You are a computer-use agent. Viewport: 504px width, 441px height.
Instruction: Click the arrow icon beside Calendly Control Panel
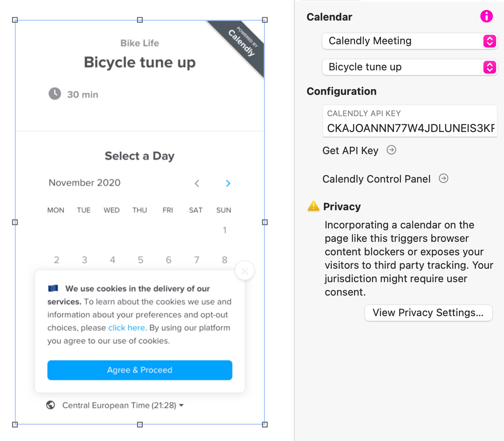pos(443,179)
